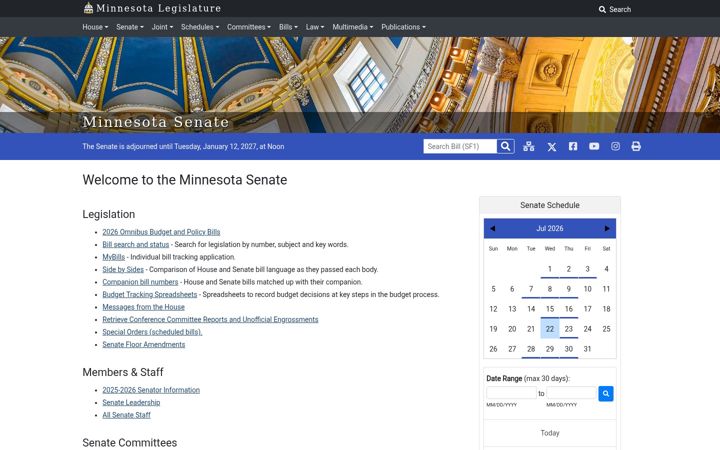Click the Search Bill input field

[x=460, y=146]
